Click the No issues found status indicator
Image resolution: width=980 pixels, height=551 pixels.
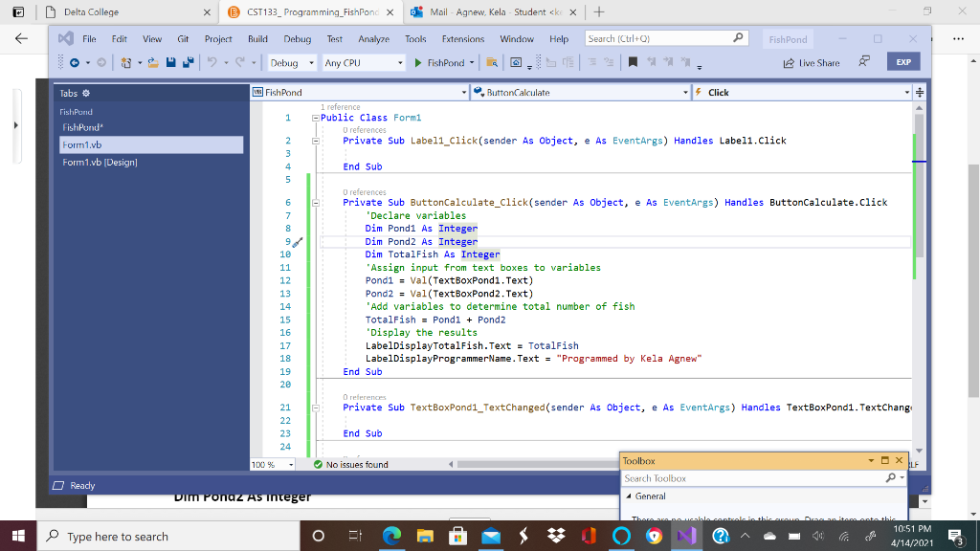(350, 465)
